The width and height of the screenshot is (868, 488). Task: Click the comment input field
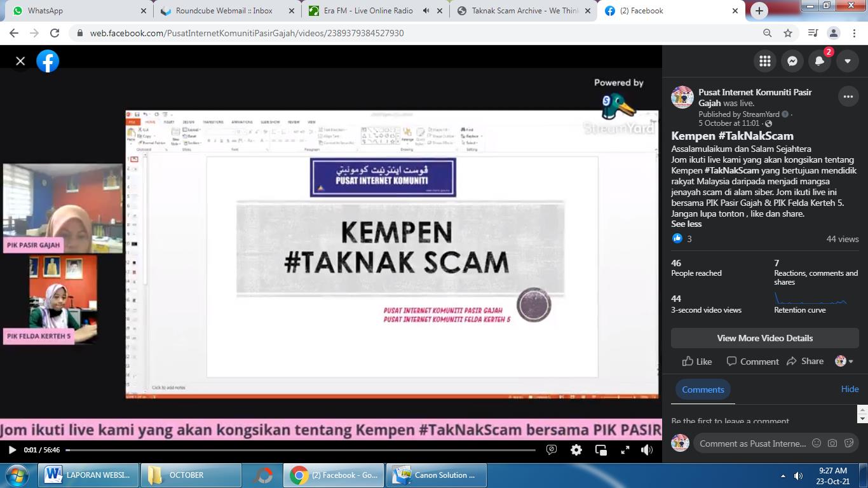pyautogui.click(x=752, y=444)
